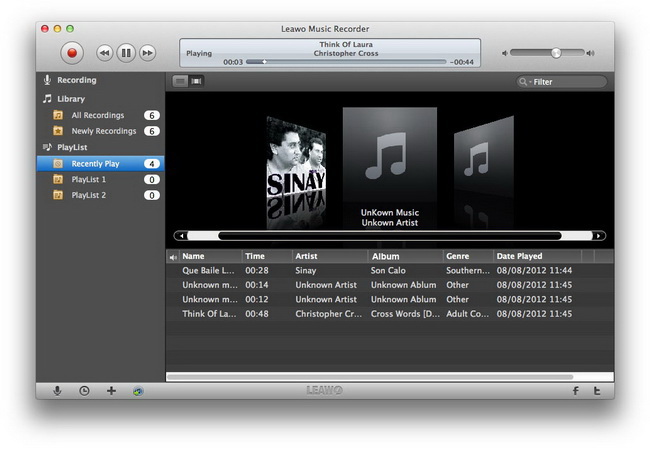The height and width of the screenshot is (449, 650).
Task: Skip to the next track
Action: [147, 52]
